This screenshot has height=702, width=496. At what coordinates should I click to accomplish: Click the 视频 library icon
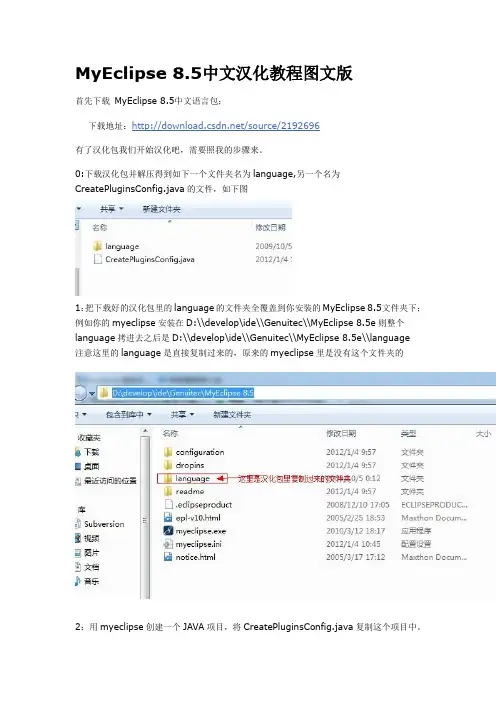coord(78,538)
